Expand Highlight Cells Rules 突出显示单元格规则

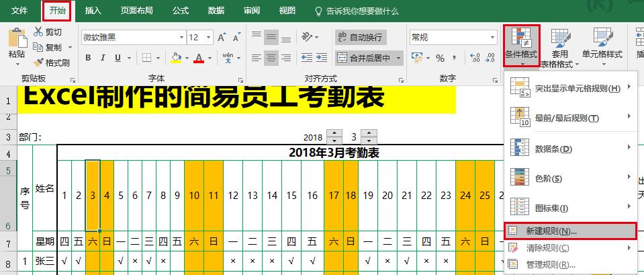(571, 87)
